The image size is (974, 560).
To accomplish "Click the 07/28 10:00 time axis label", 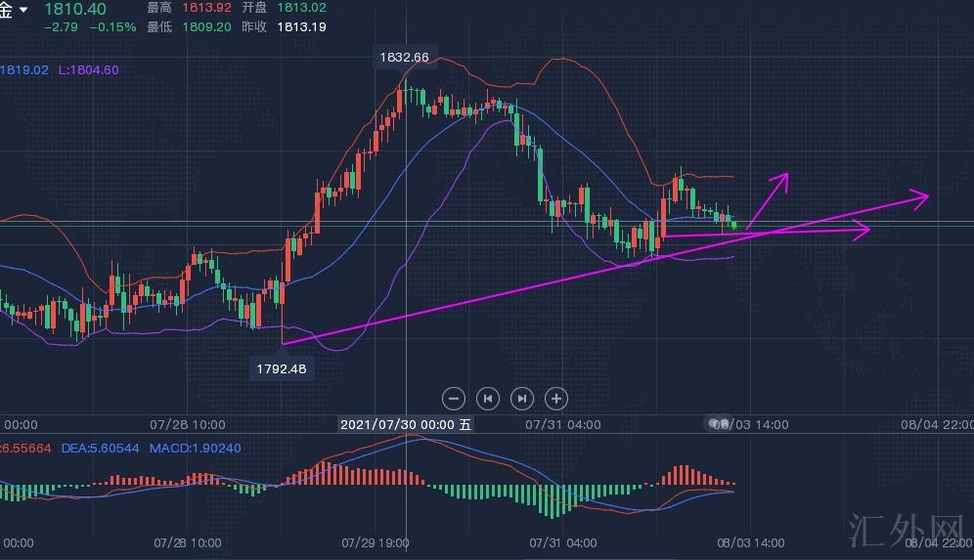I will click(x=188, y=425).
